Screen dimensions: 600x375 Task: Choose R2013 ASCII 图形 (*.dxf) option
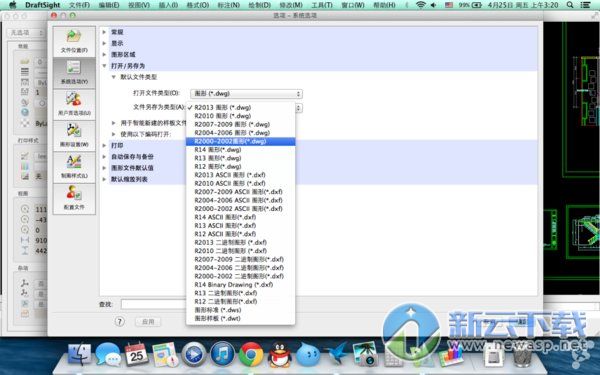point(240,175)
